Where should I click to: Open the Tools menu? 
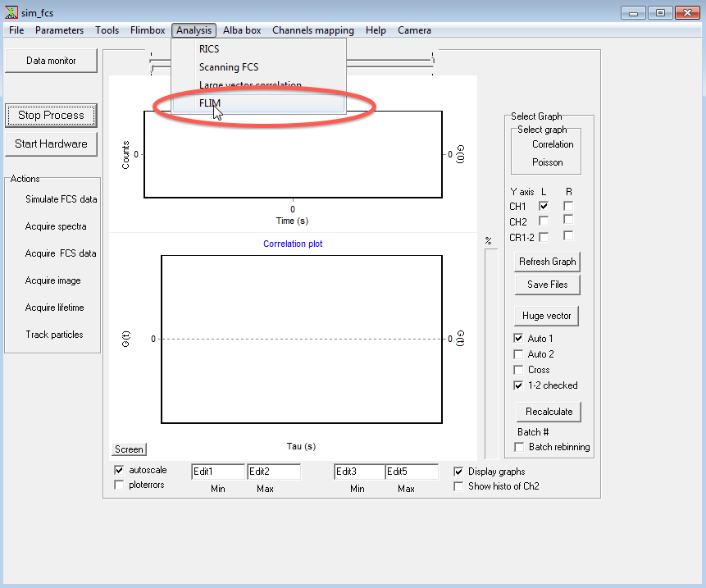(x=107, y=30)
